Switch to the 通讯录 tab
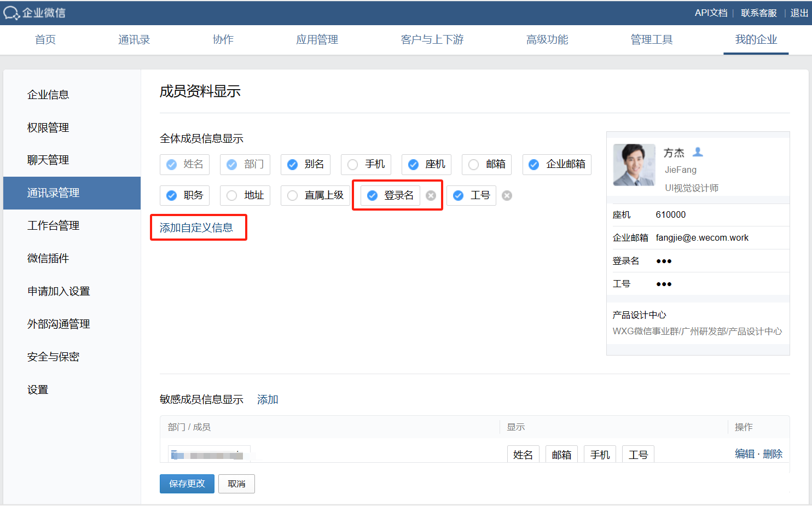The image size is (812, 506). (134, 39)
